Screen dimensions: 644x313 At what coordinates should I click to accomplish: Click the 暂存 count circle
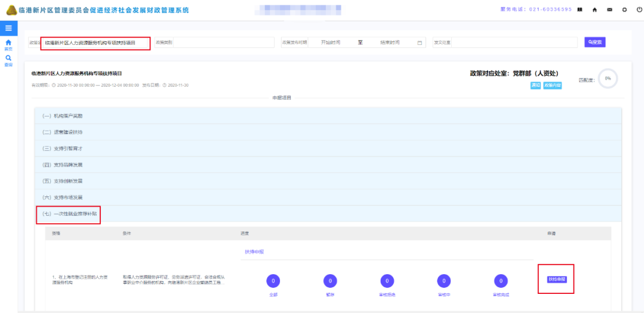point(330,281)
